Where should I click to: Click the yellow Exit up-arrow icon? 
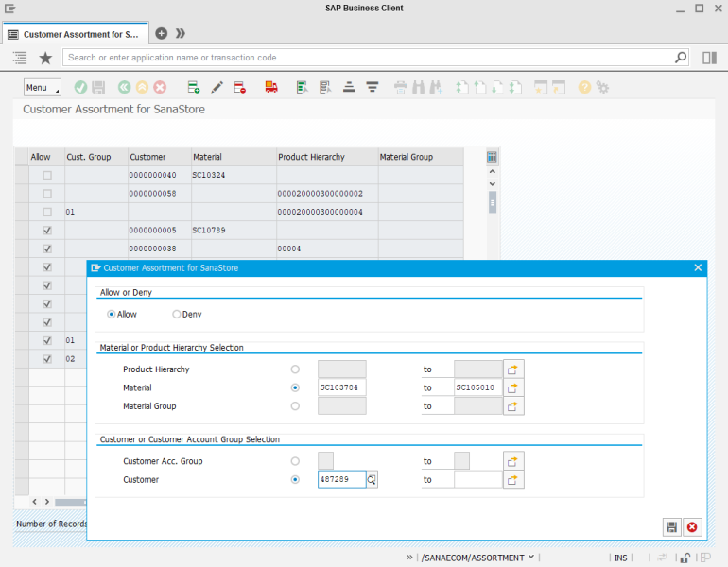click(142, 87)
